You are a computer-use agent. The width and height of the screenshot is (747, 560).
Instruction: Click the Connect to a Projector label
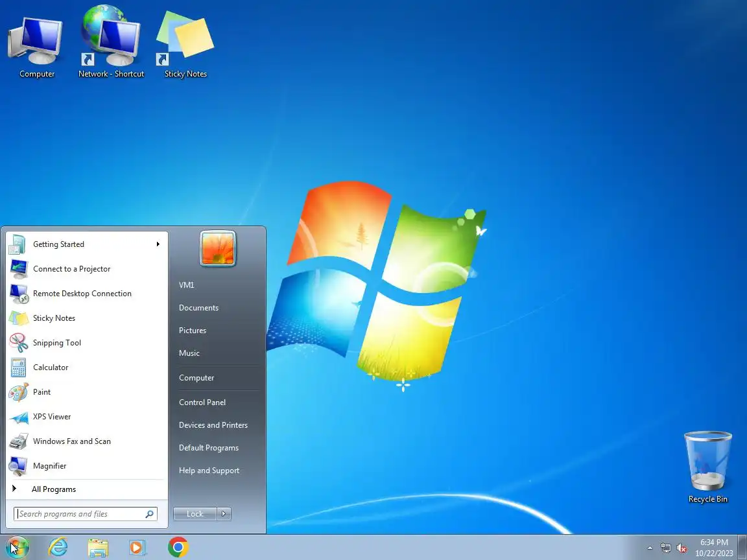(x=71, y=269)
